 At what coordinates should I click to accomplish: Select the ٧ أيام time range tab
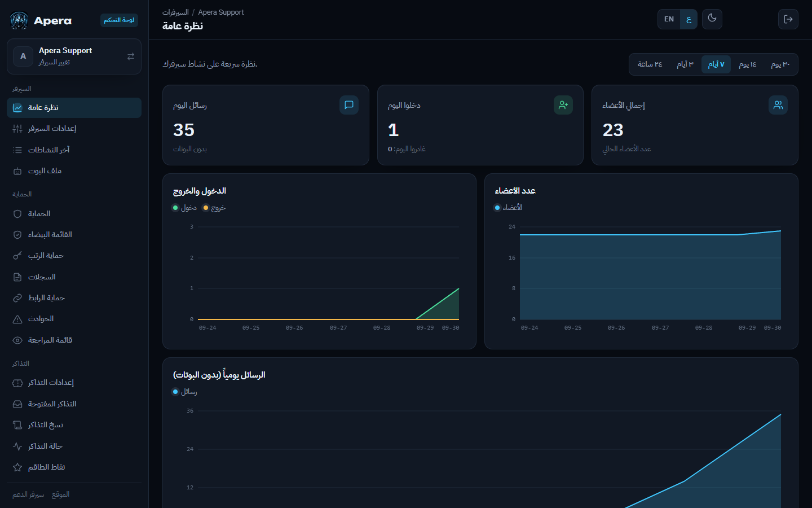pos(716,64)
